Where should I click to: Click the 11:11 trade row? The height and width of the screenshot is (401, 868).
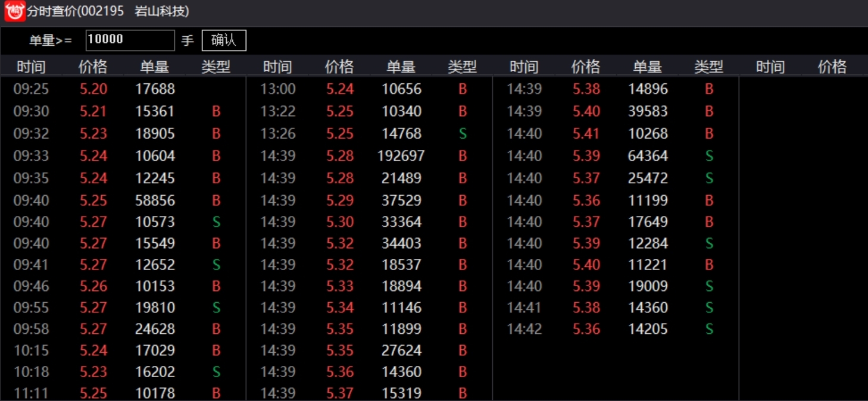[123, 393]
